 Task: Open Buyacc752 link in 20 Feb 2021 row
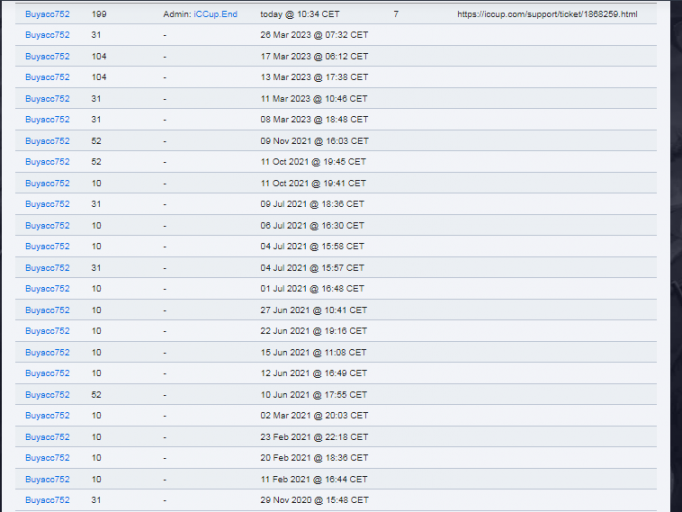47,458
